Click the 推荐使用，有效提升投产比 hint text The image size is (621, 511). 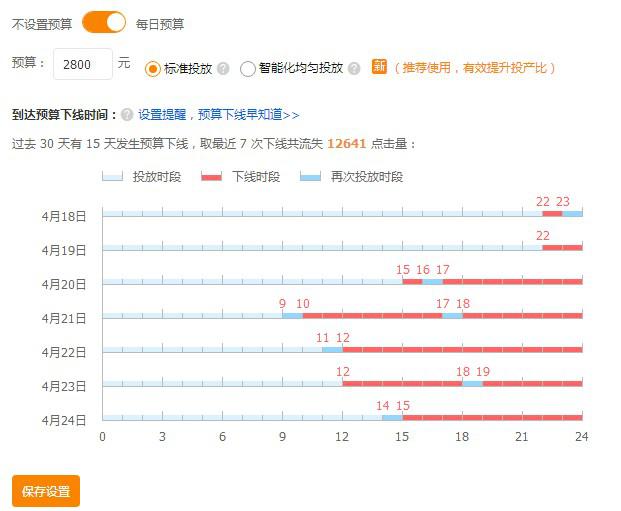(475, 68)
